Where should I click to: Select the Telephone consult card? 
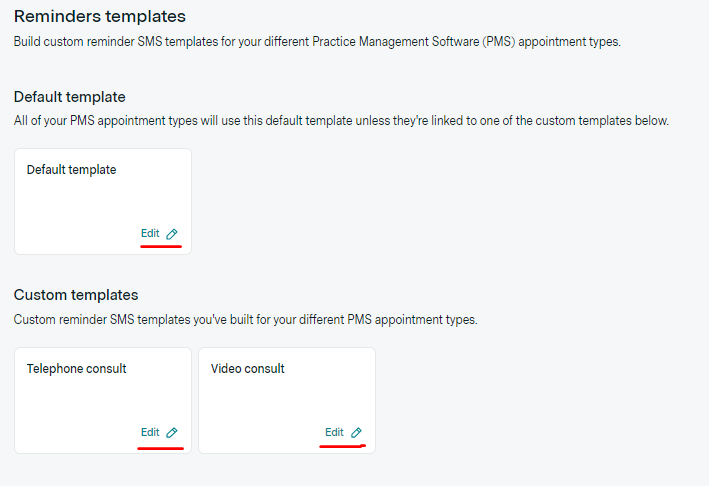pyautogui.click(x=102, y=400)
